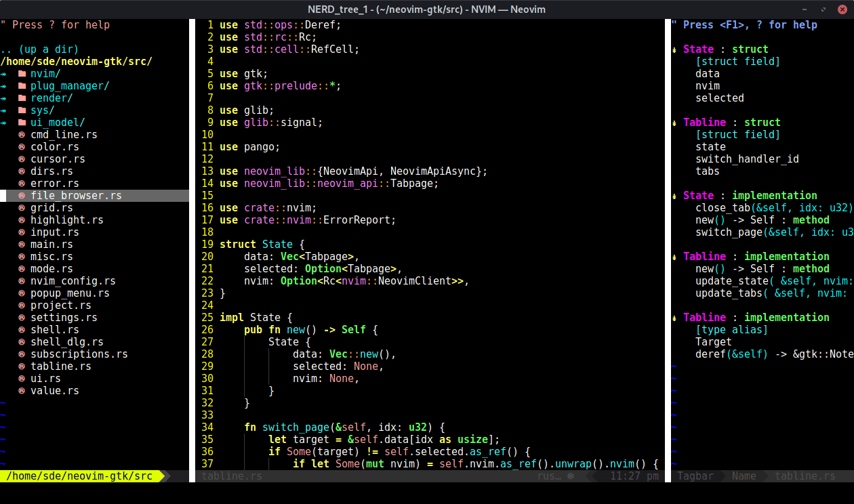This screenshot has width=854, height=504.
Task: Click the Rust file icon for popup_menu.rs
Action: pos(22,293)
